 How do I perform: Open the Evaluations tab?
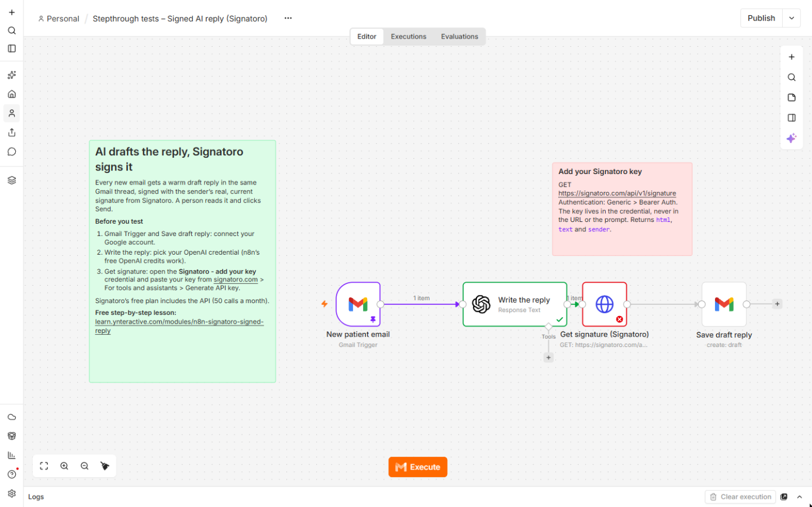coord(459,36)
